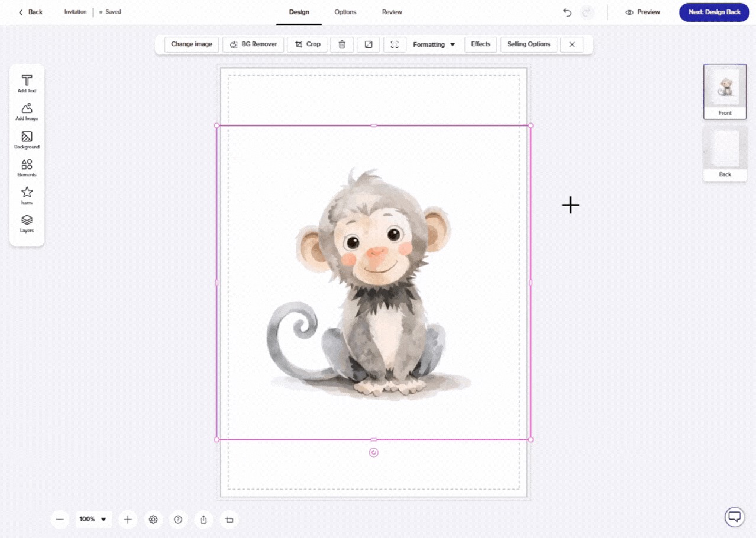Expand the Formatting dropdown
756x538 pixels.
[x=434, y=44]
